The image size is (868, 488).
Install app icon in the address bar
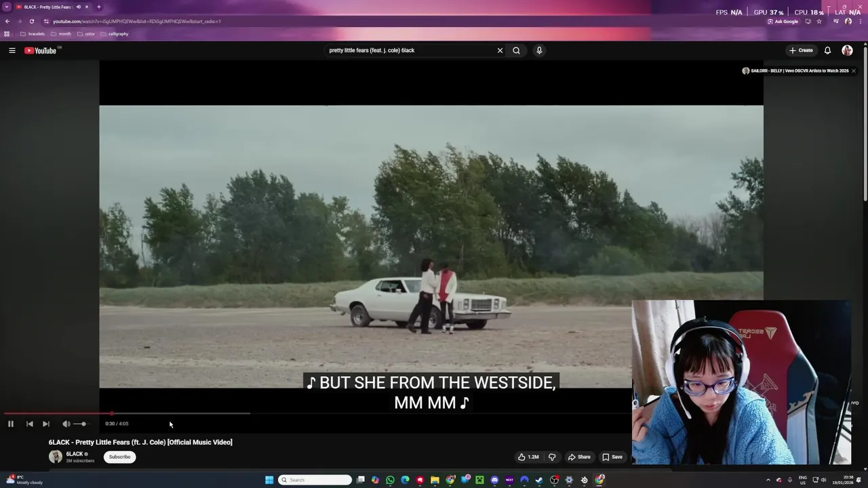[x=808, y=21]
